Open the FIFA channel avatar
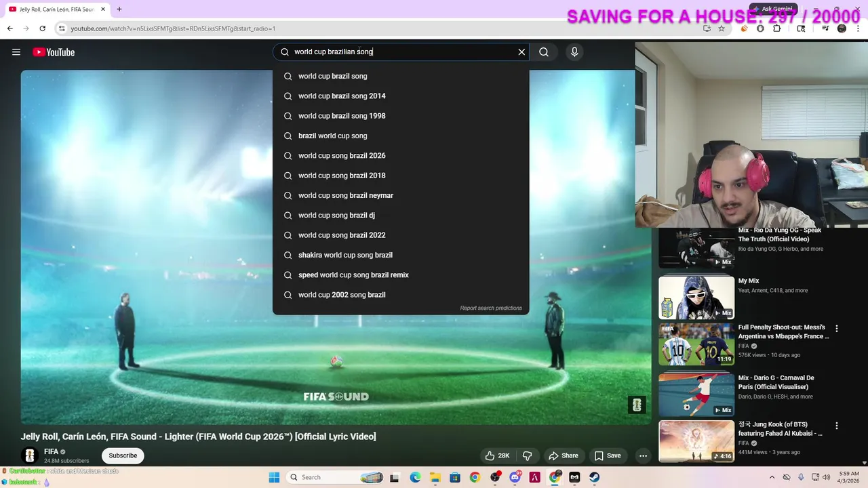This screenshot has height=488, width=868. pos(29,455)
